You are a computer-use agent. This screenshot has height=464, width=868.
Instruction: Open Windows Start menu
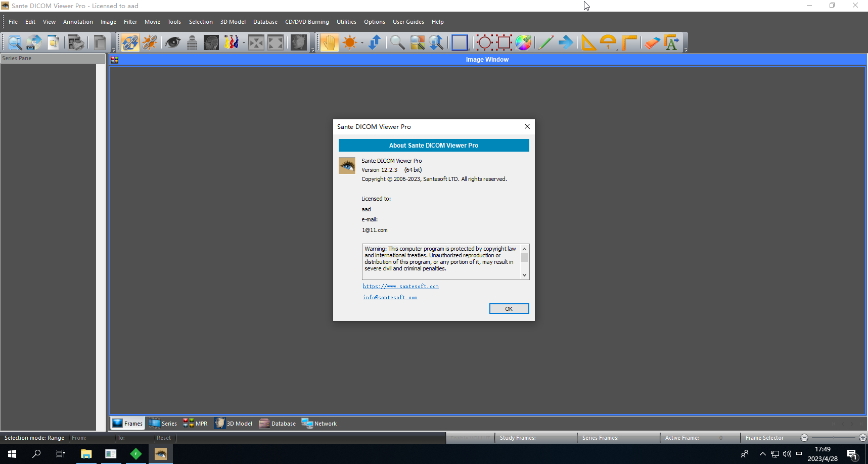coord(12,454)
